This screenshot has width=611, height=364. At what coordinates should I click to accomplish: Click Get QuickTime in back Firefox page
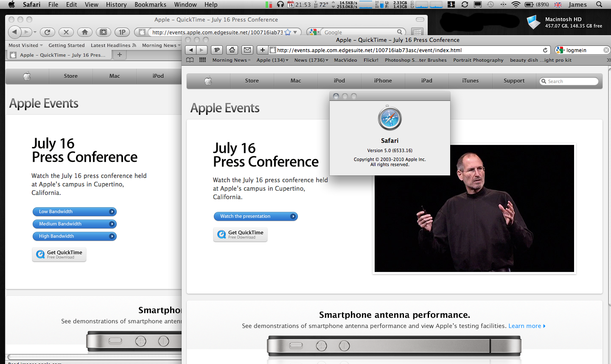coord(59,254)
